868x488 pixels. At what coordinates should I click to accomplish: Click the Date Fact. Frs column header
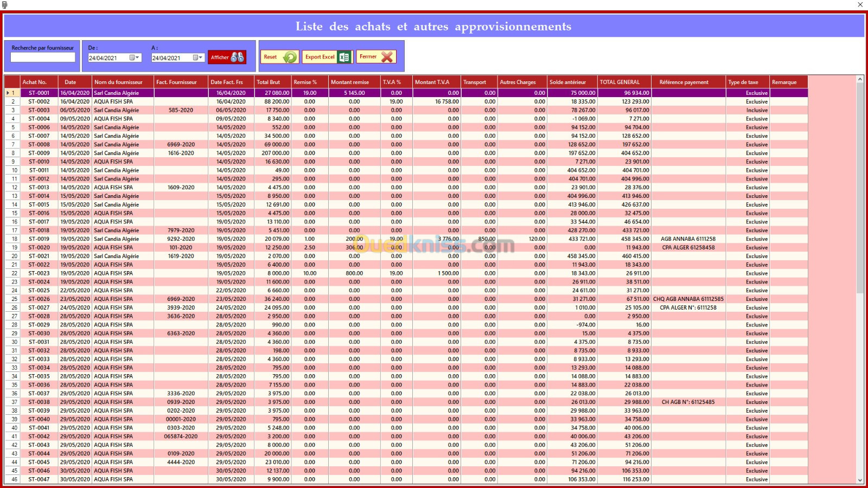(x=232, y=82)
